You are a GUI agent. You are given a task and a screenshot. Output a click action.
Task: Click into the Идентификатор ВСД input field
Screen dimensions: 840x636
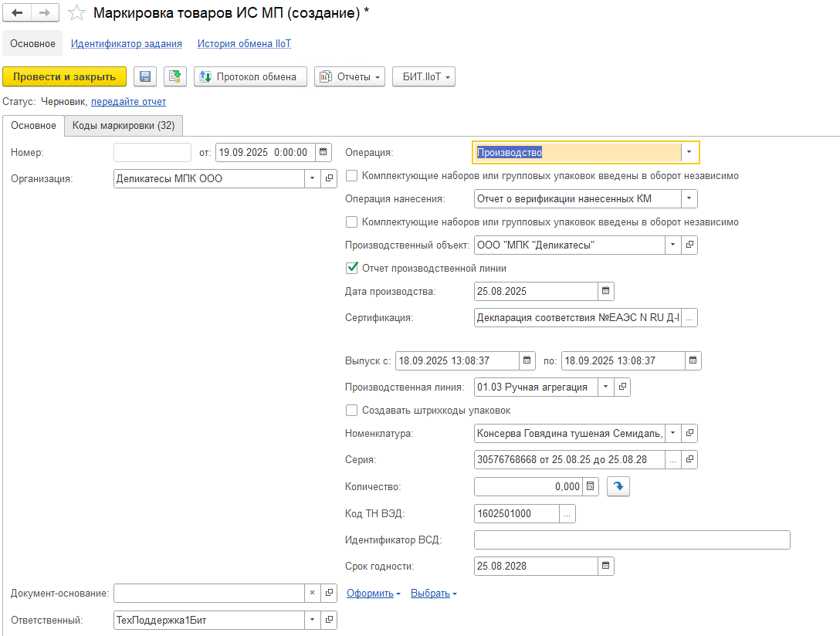[632, 540]
